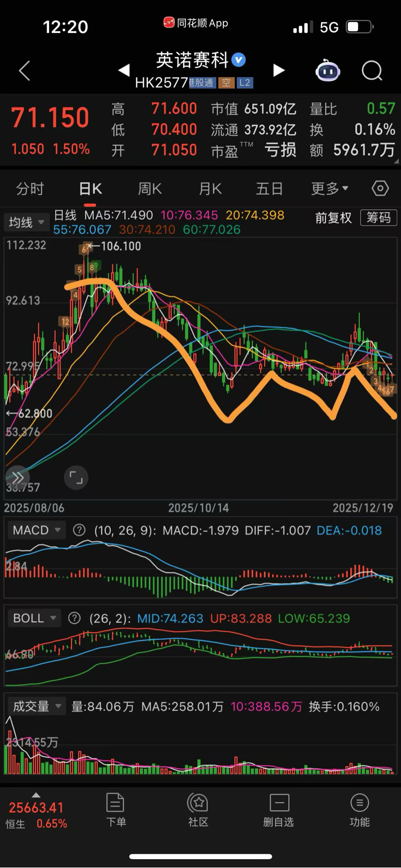Tap the 空 short-selling badge
Screen dimensions: 401x868
pos(226,82)
